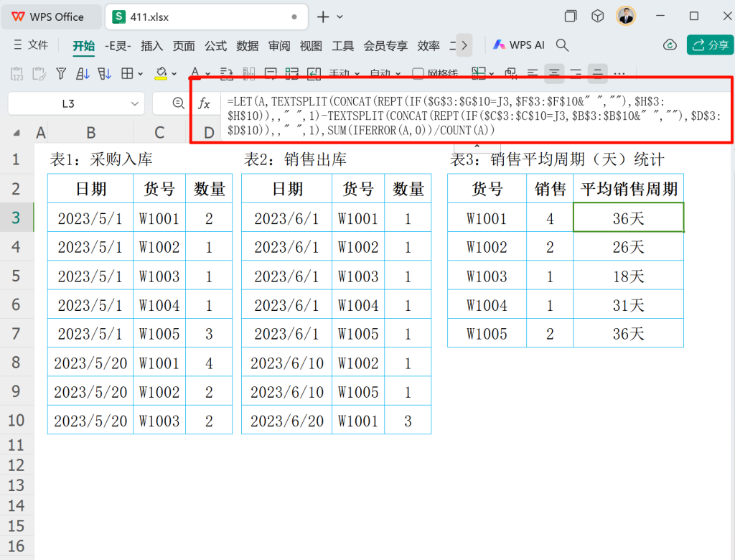The height and width of the screenshot is (560, 735).
Task: Open the fill color dropdown arrow
Action: tap(174, 74)
